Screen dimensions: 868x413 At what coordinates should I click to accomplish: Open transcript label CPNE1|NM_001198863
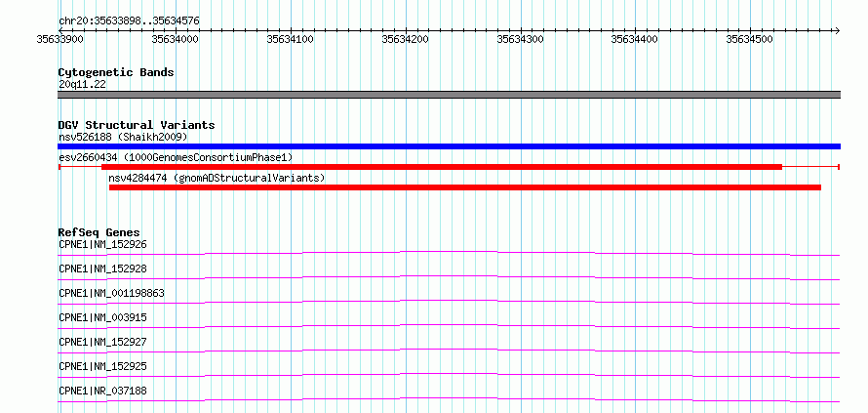[x=112, y=293]
